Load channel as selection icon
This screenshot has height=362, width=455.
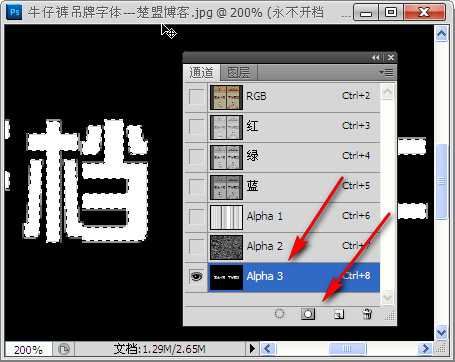[279, 314]
